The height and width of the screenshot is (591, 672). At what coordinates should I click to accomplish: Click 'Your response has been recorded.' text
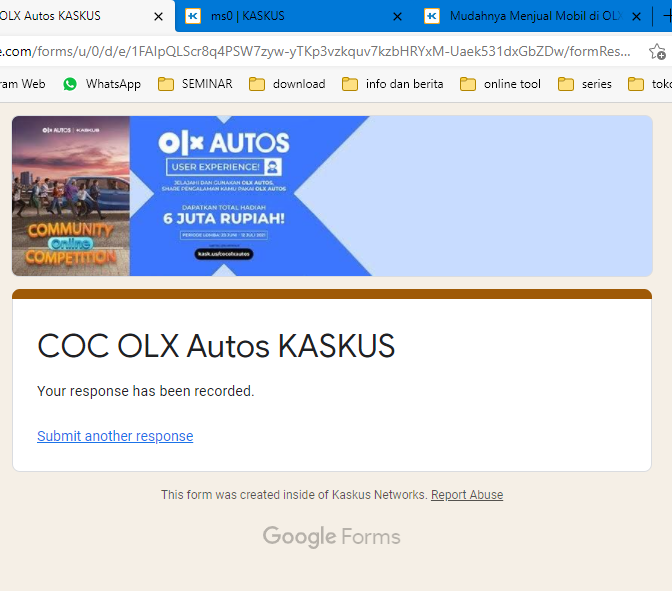pos(146,391)
